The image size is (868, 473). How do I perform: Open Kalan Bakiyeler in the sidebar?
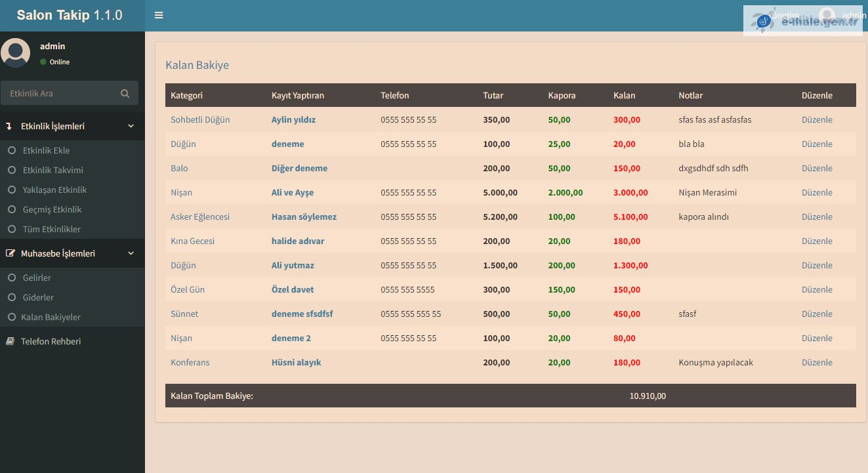pos(51,317)
